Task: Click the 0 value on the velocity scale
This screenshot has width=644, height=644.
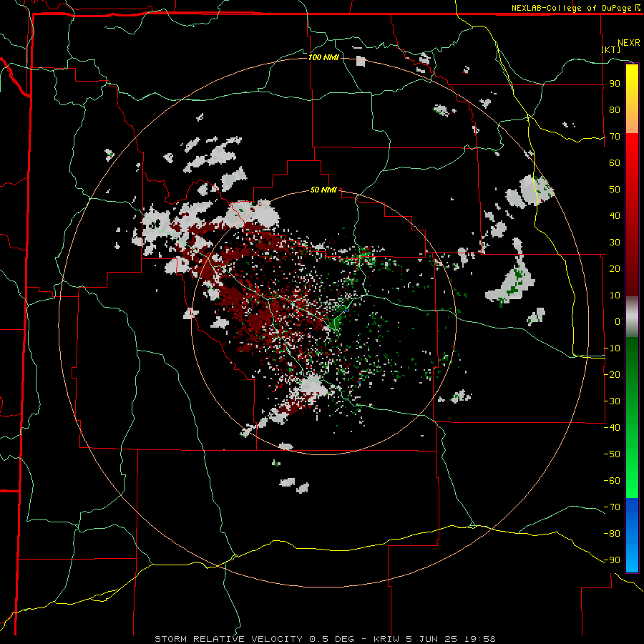Action: click(618, 322)
